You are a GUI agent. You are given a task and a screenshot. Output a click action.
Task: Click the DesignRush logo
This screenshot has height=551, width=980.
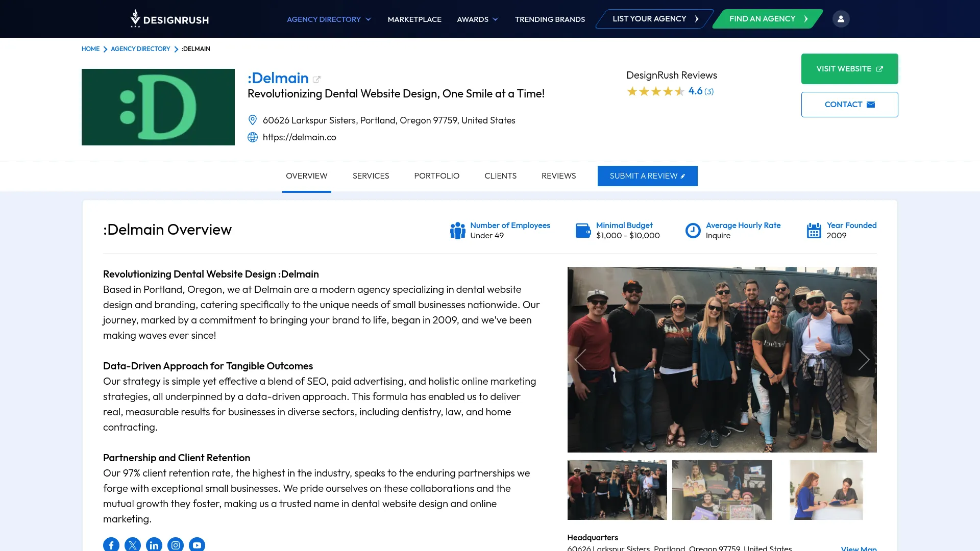[169, 18]
